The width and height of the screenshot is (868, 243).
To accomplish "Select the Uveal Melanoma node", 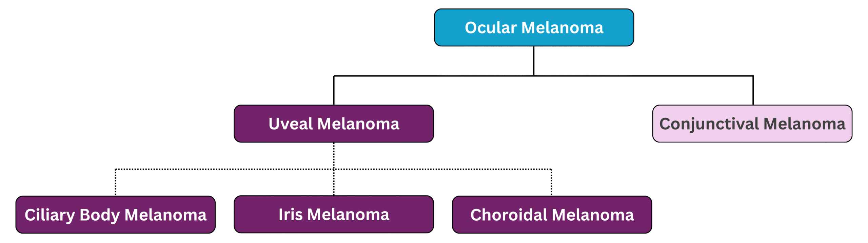I will pos(334,124).
